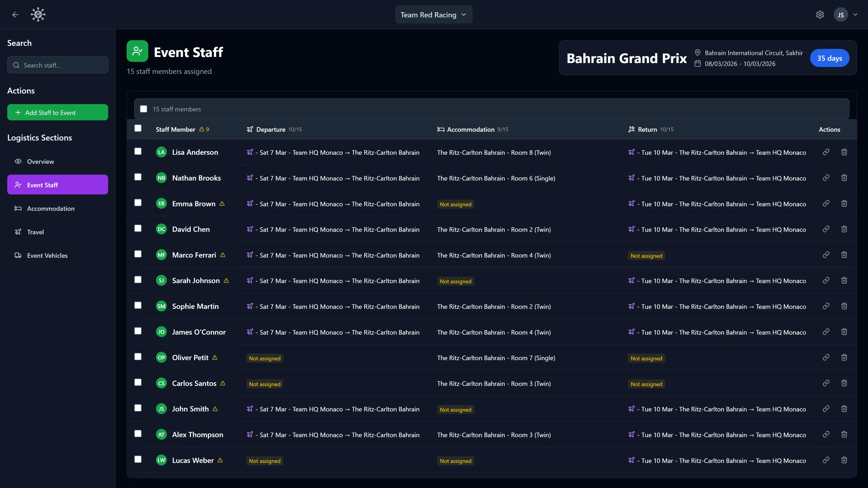The image size is (868, 488).
Task: Delete Lucas Weber from the event
Action: tap(844, 460)
